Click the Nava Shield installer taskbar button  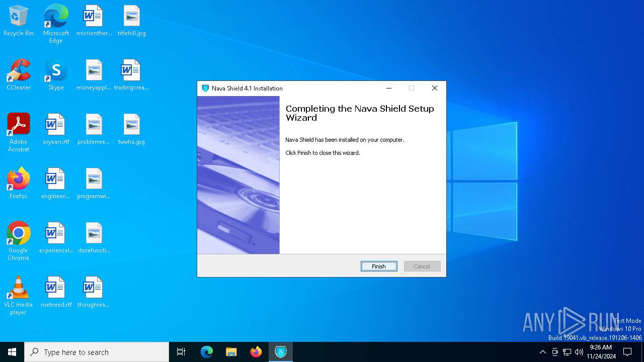(281, 352)
